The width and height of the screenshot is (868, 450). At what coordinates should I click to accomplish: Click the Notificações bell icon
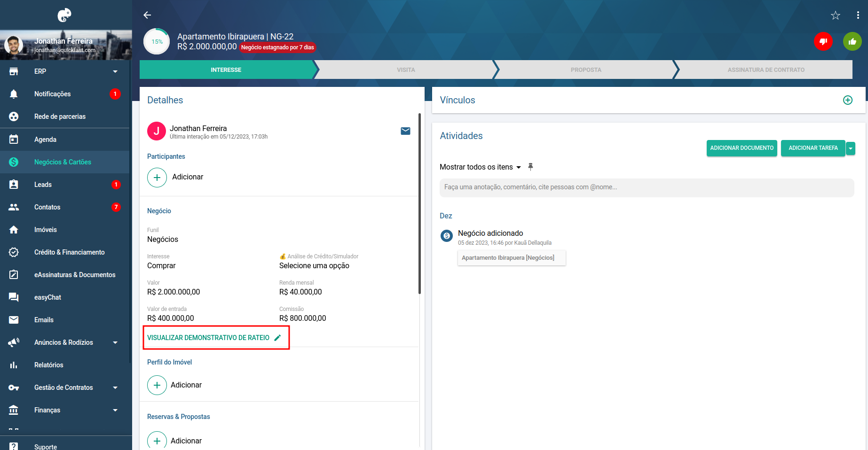[x=14, y=94]
